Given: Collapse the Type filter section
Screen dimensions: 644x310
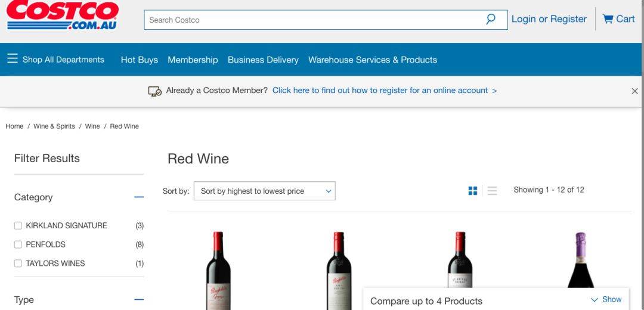Looking at the screenshot, I should coord(139,299).
